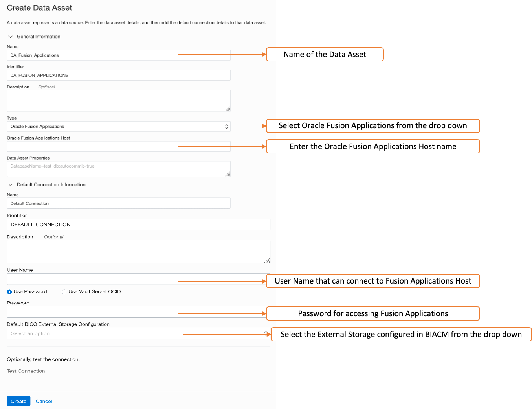Click the Identifier field DA_FUSION_APPLICATIONS
Viewport: 532px width, 409px height.
[x=119, y=76]
